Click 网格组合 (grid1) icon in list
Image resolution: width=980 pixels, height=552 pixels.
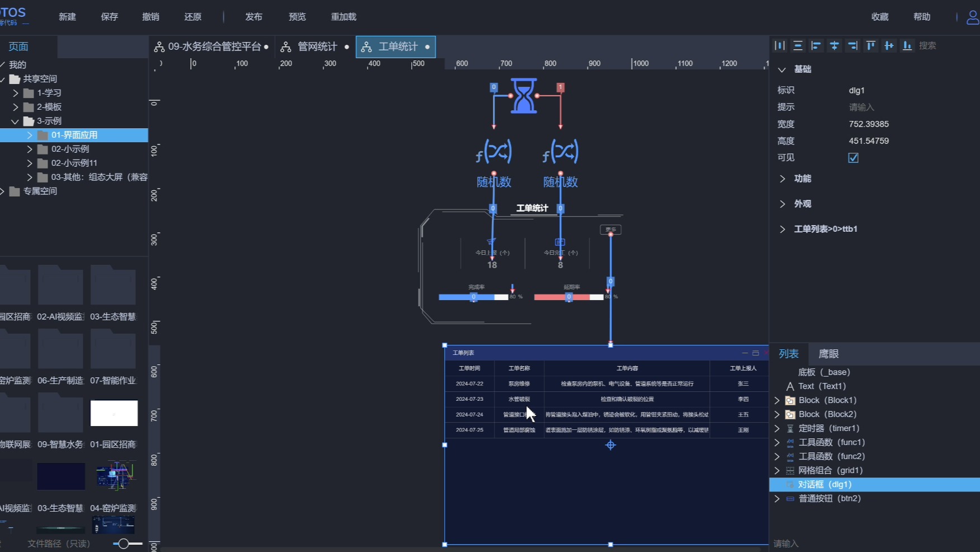tap(790, 470)
